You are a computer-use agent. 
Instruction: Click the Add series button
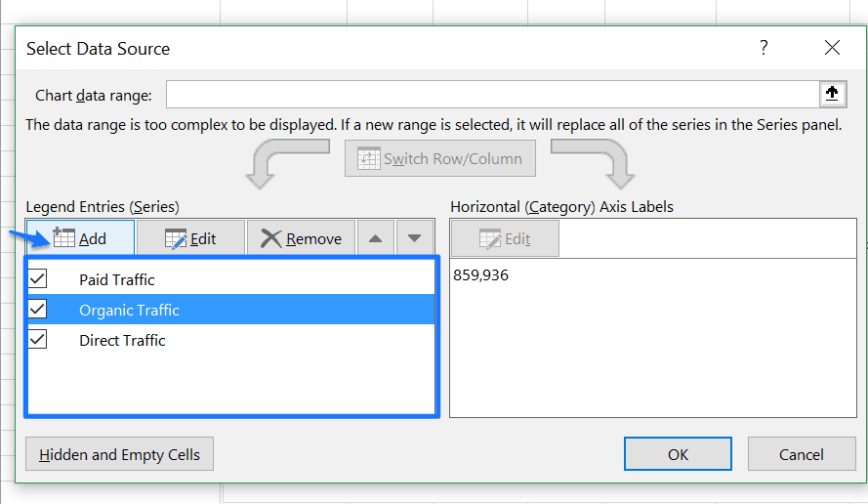coord(80,238)
